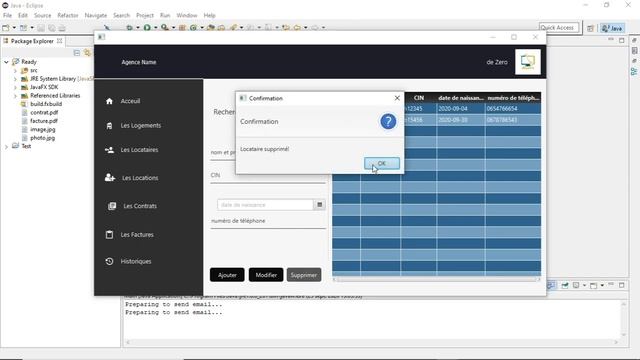Click the person icon beside Les Locataires
Screen dimensions: 640x360
tap(109, 150)
